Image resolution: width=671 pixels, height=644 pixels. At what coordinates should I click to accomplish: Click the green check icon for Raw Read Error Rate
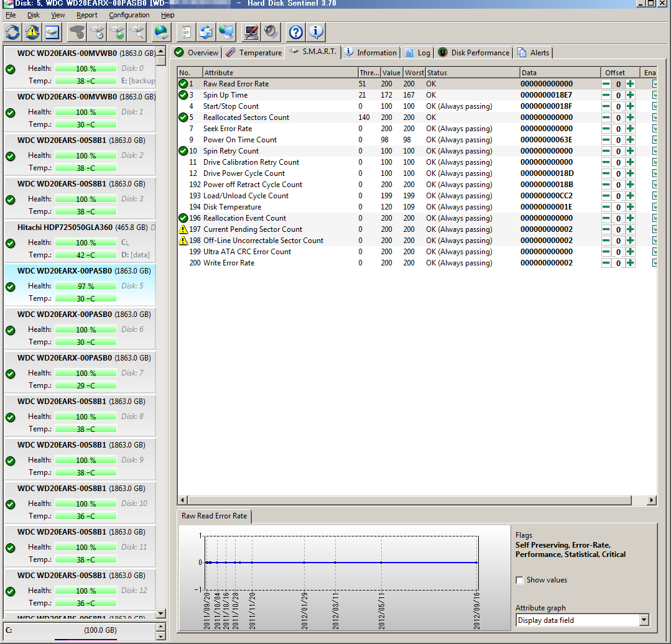coord(183,84)
